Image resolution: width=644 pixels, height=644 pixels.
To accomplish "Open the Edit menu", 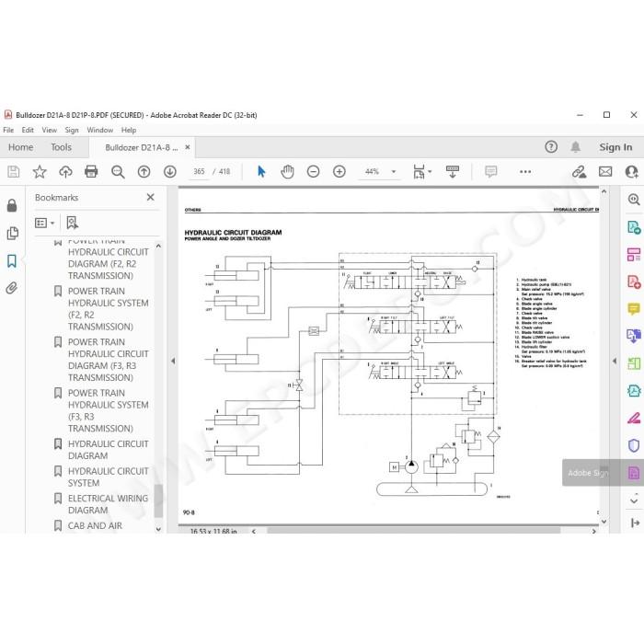I will click(28, 130).
